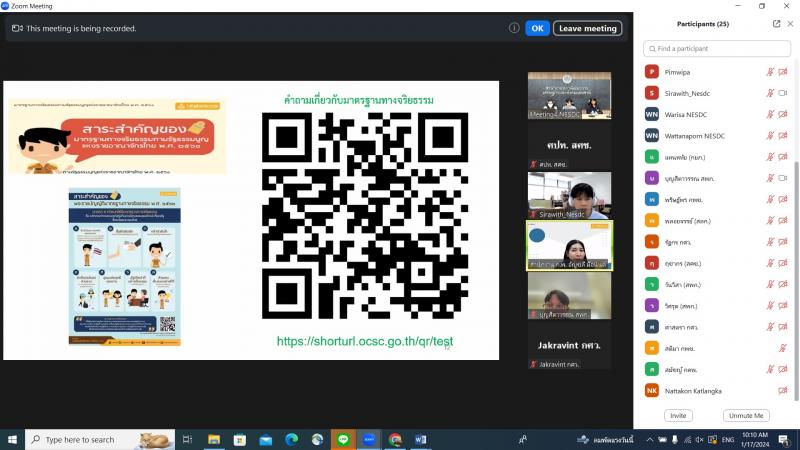Click the participants list scrollbar
Image resolution: width=800 pixels, height=450 pixels.
pos(796,281)
